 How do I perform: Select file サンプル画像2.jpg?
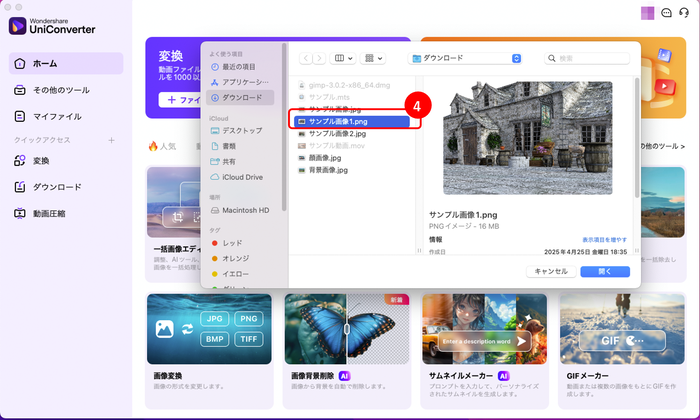[x=352, y=133]
